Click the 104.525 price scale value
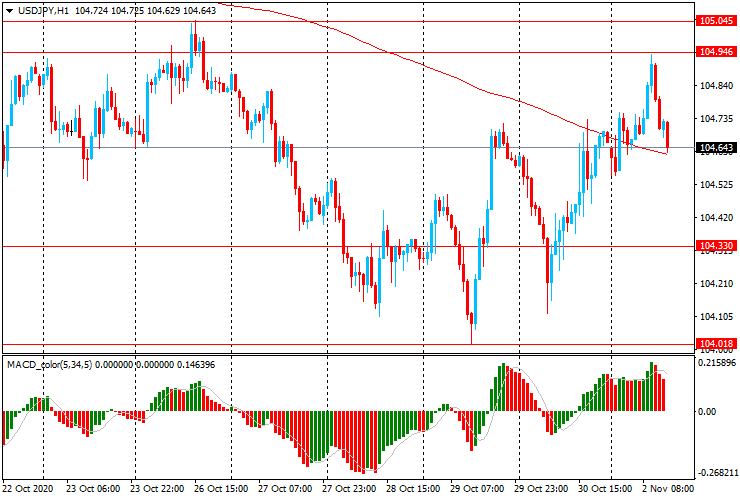This screenshot has width=740, height=500. point(716,185)
